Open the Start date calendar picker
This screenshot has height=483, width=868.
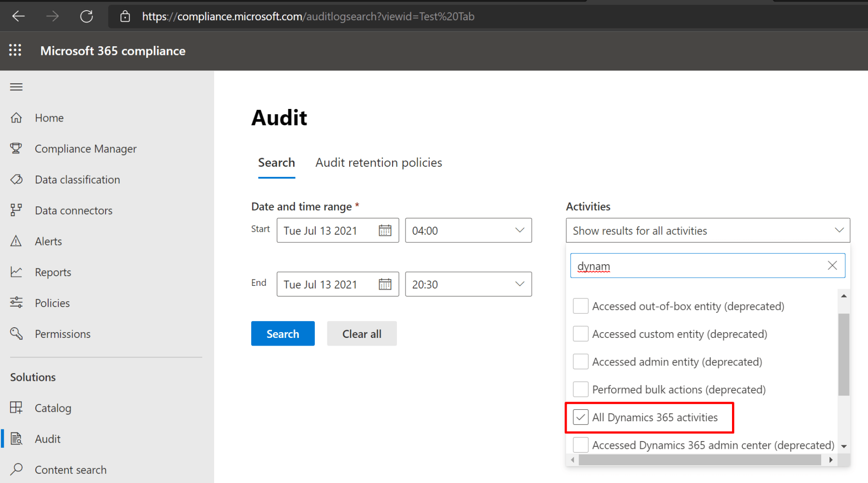385,230
